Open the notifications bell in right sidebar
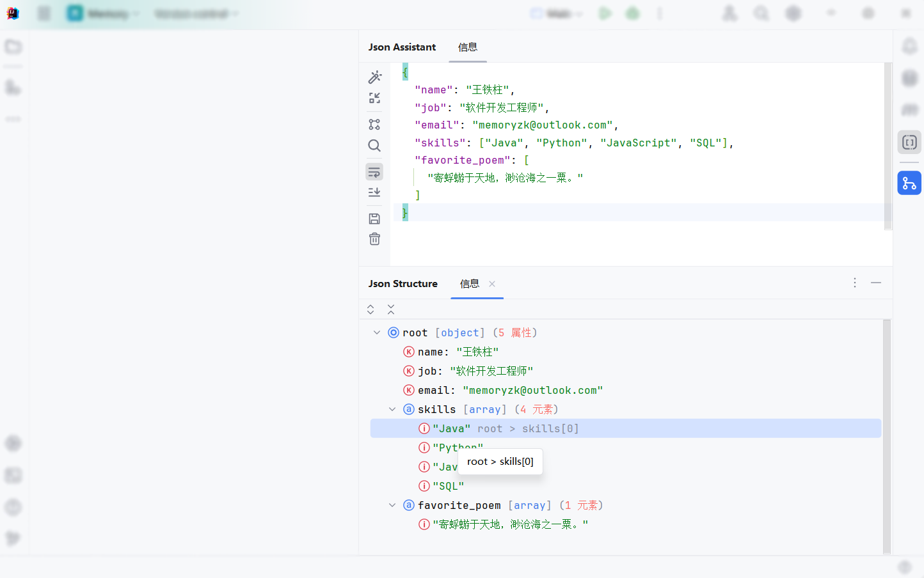 [909, 46]
